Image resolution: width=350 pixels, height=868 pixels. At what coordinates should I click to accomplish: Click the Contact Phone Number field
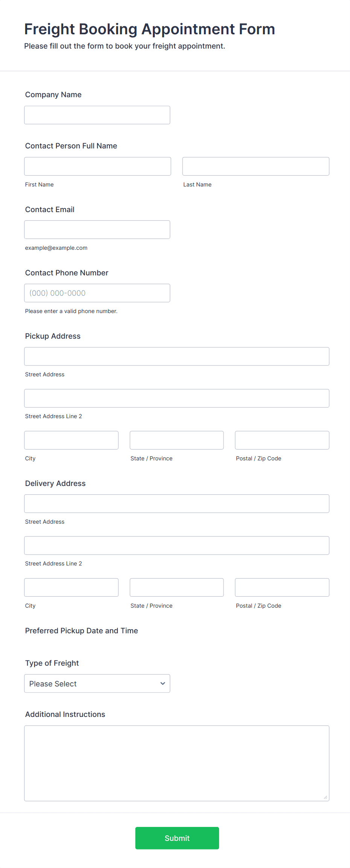(97, 293)
